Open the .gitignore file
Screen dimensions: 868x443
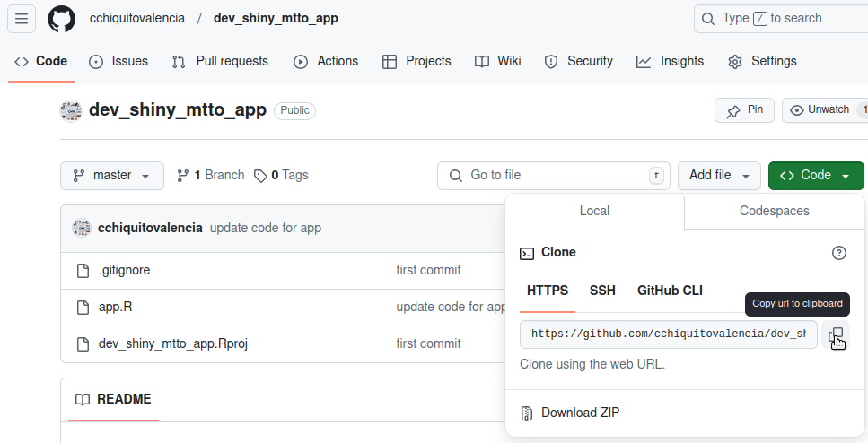pyautogui.click(x=125, y=270)
